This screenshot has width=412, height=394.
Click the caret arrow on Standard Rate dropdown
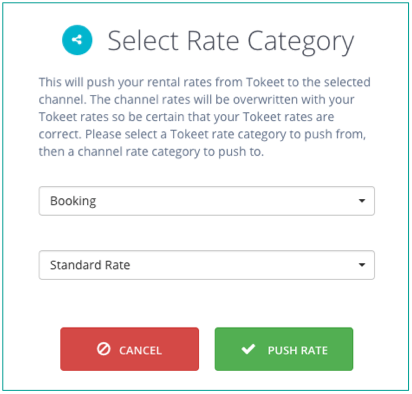point(362,265)
